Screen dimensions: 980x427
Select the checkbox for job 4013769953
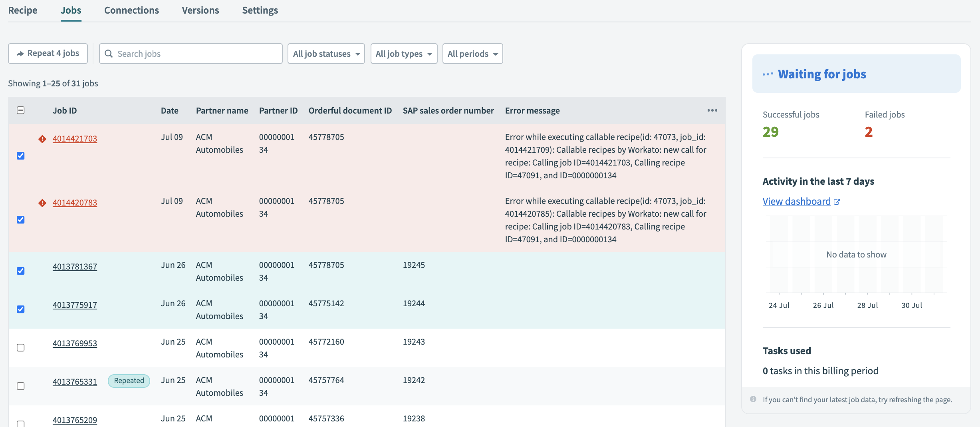[21, 347]
